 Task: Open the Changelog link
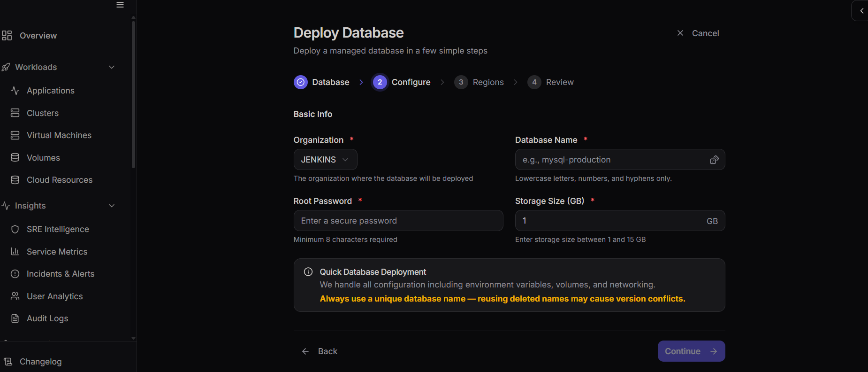(x=40, y=362)
